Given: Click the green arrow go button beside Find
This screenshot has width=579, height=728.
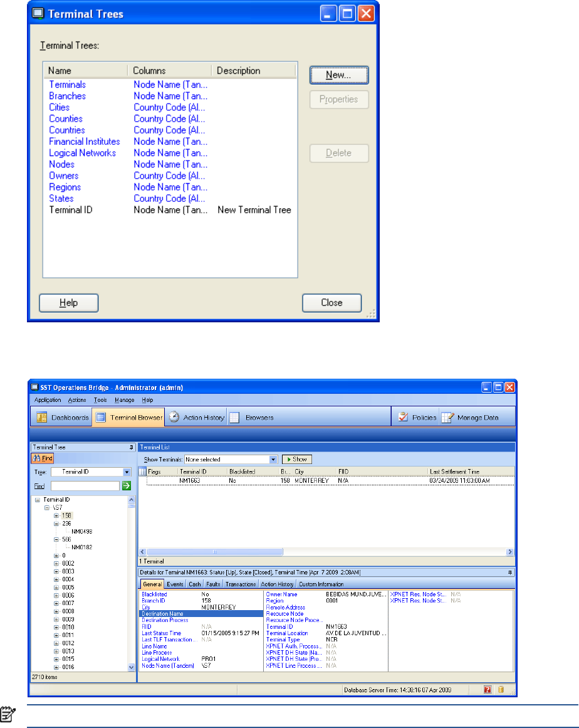Looking at the screenshot, I should [x=126, y=485].
